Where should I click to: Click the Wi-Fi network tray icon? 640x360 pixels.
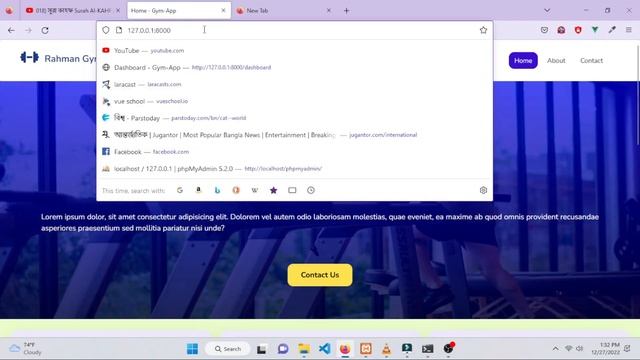[568, 349]
